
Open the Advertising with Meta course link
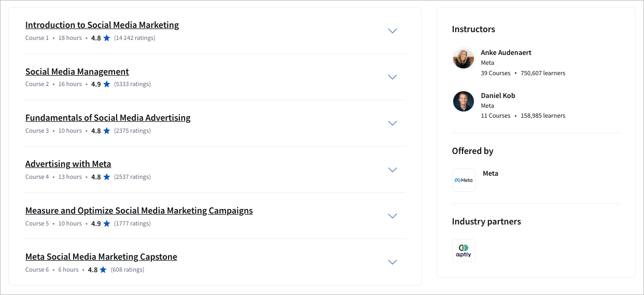68,164
